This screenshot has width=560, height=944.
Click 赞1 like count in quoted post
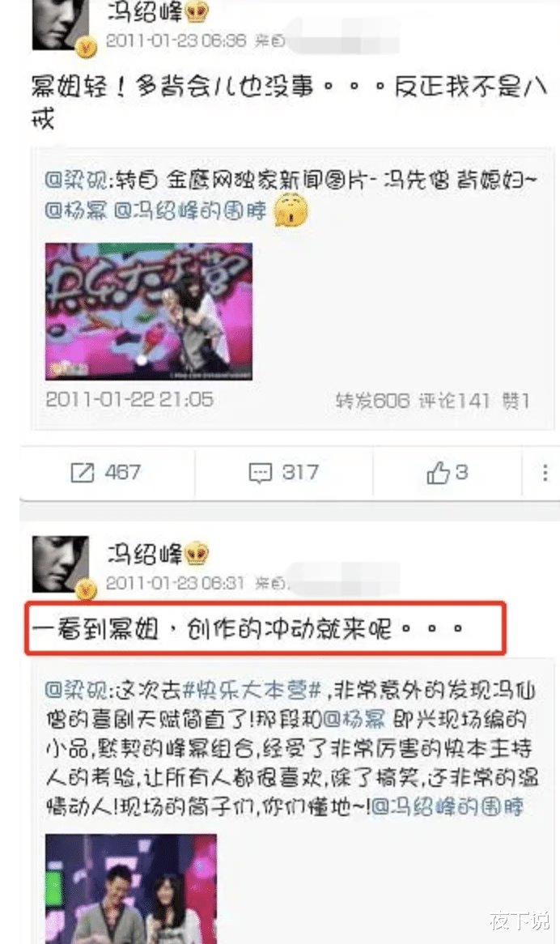click(x=515, y=401)
